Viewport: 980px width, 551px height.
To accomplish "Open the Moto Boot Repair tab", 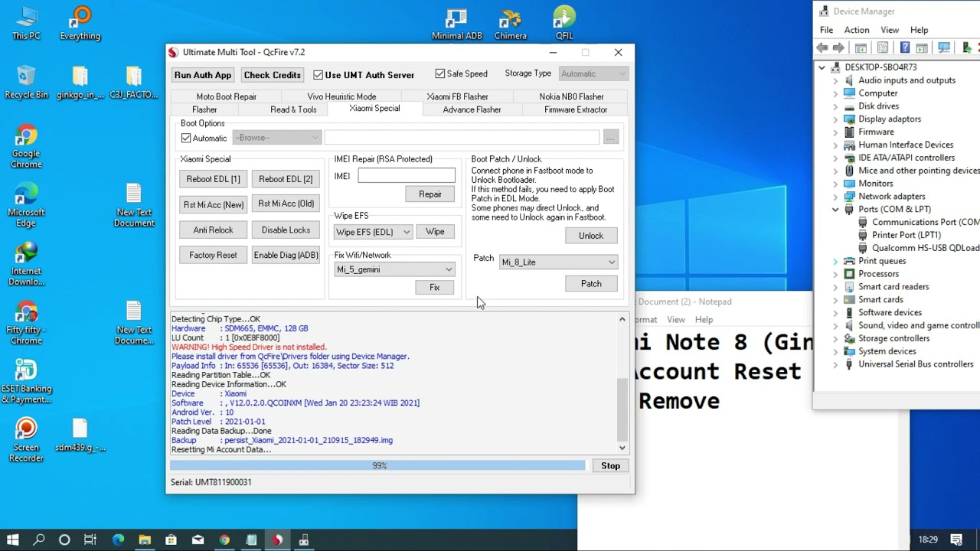I will [x=227, y=96].
